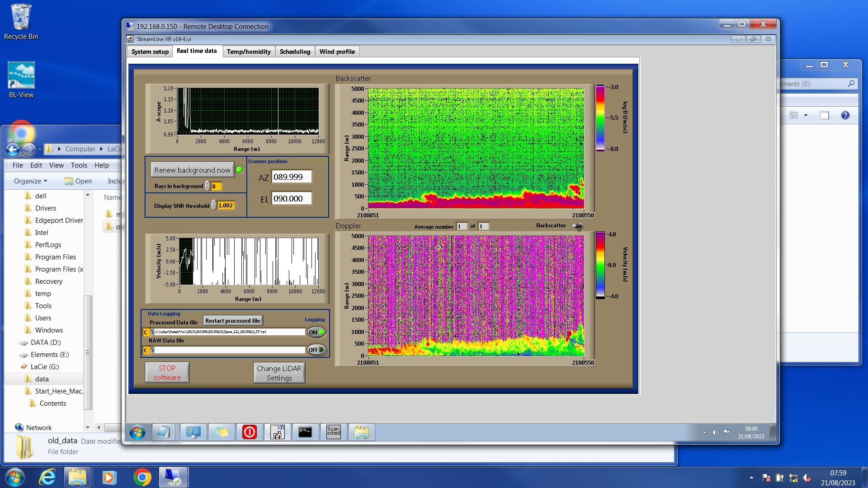Open the command prompt taskbar icon

pyautogui.click(x=305, y=432)
